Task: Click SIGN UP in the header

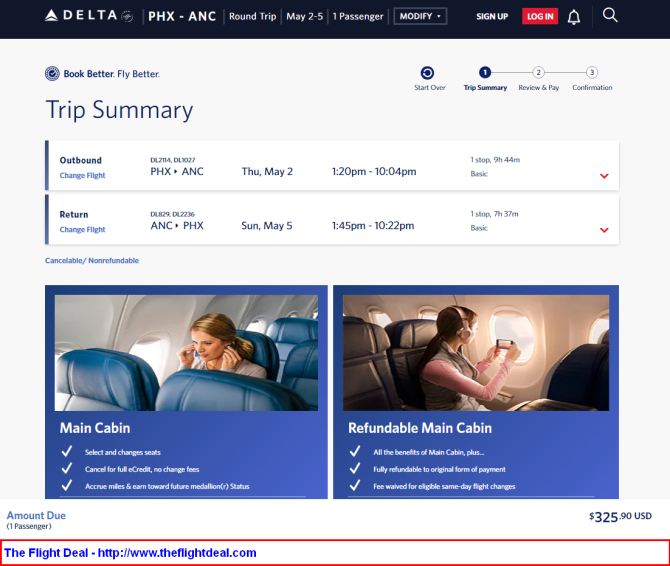Action: coord(492,17)
